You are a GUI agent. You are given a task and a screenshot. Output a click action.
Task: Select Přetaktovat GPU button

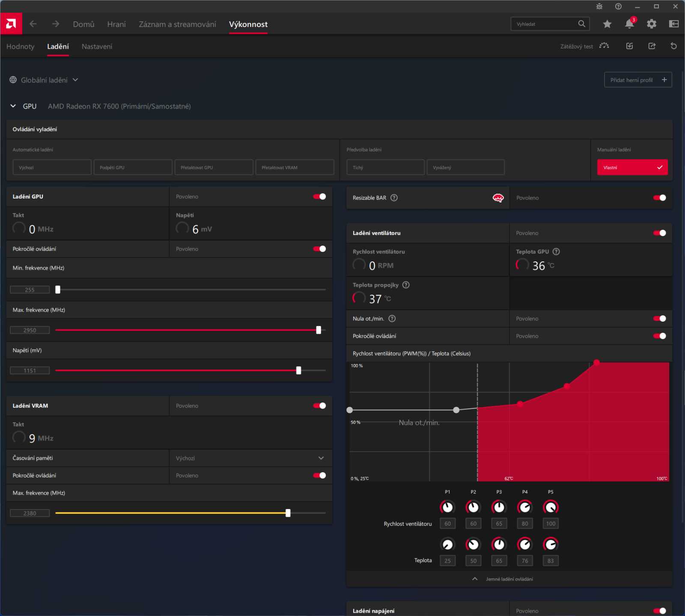point(214,167)
